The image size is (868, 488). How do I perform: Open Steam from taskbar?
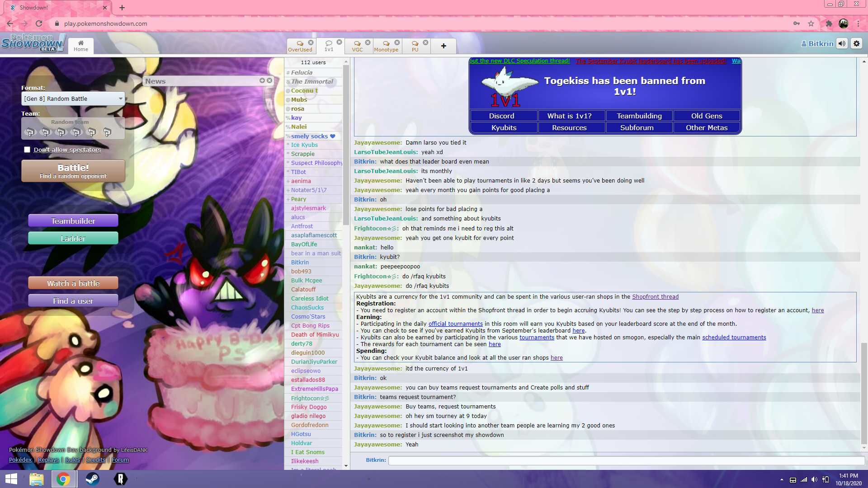pos(92,479)
